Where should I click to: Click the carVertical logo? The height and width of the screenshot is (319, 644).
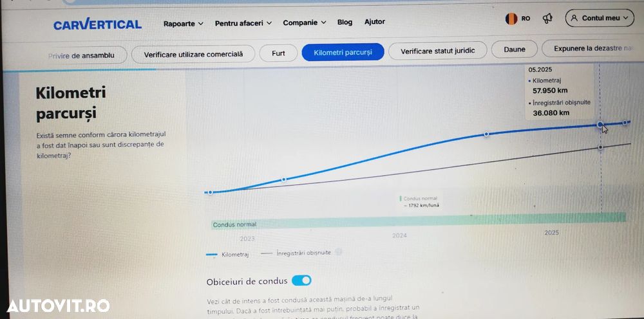pyautogui.click(x=97, y=24)
